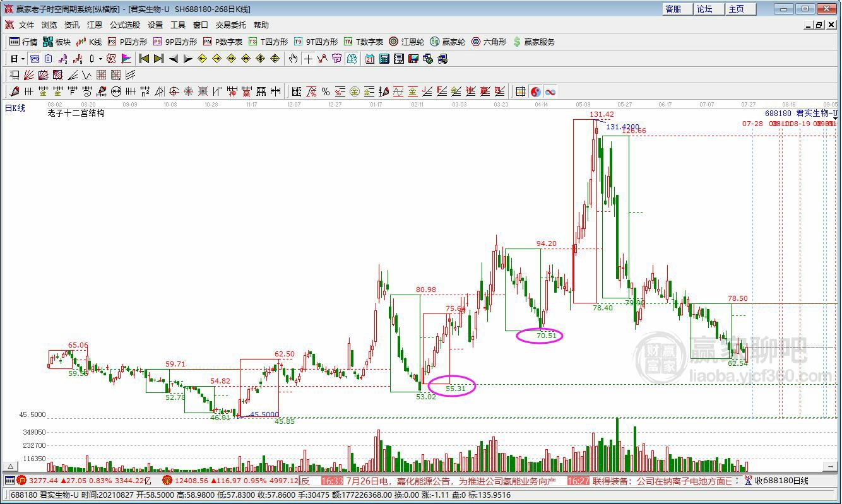Image resolution: width=842 pixels, height=504 pixels.
Task: Select the spiral circle drawing tool
Action: (174, 91)
